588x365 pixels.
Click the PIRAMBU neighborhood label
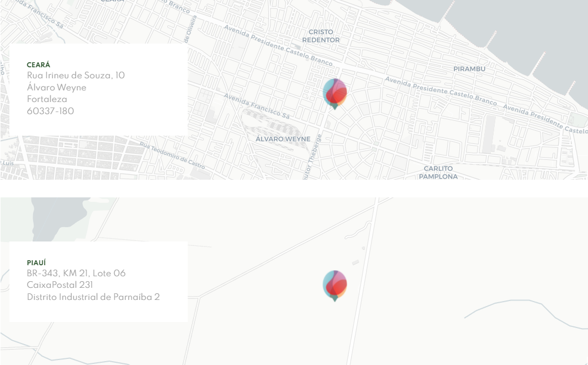tap(469, 69)
